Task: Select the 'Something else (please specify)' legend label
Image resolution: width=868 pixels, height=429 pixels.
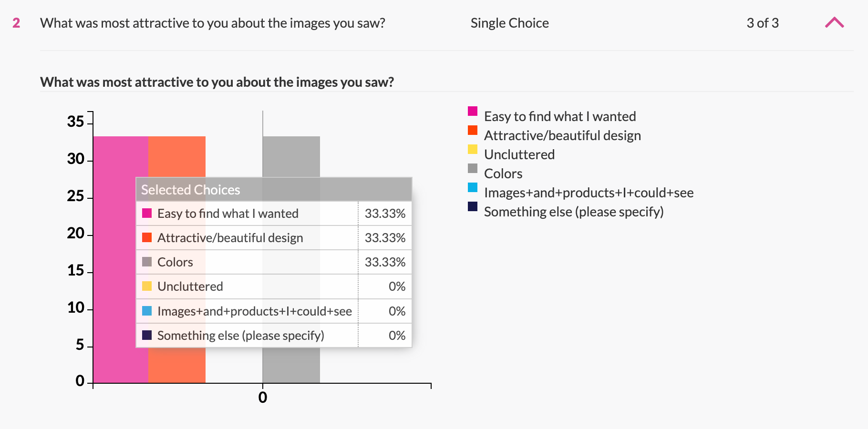Action: click(574, 212)
